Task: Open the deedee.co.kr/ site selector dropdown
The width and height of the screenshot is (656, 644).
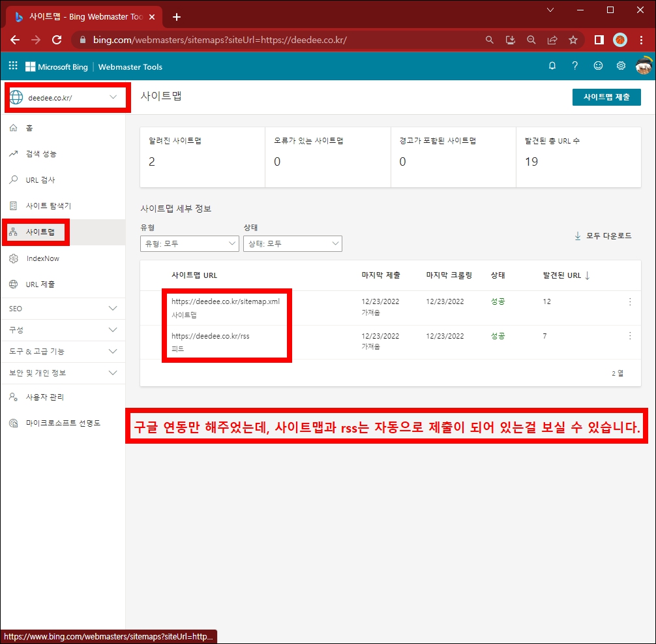Action: tap(67, 98)
